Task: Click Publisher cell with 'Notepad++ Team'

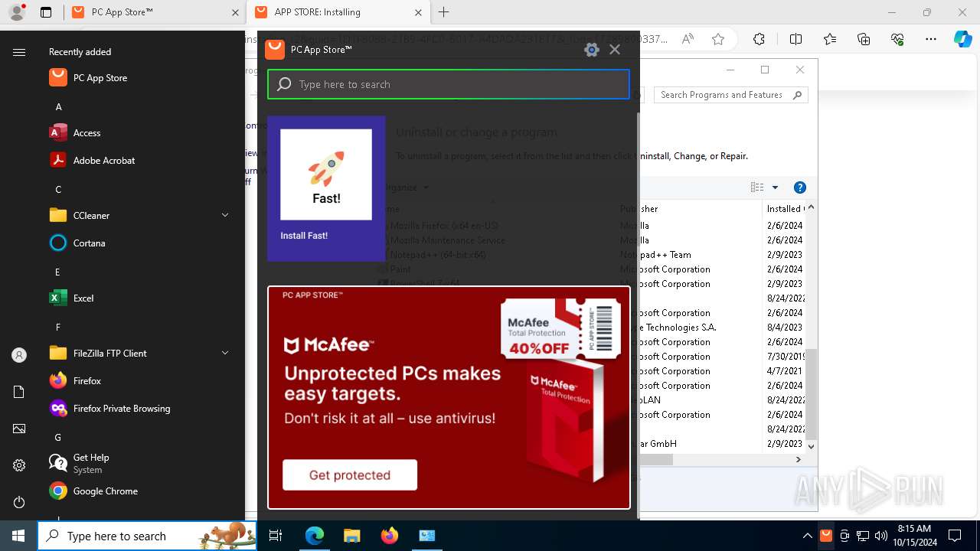Action: click(x=655, y=255)
